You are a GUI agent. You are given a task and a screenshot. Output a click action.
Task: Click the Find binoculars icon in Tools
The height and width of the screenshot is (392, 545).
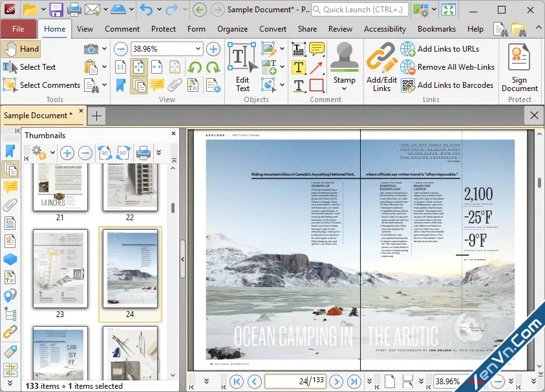point(92,85)
